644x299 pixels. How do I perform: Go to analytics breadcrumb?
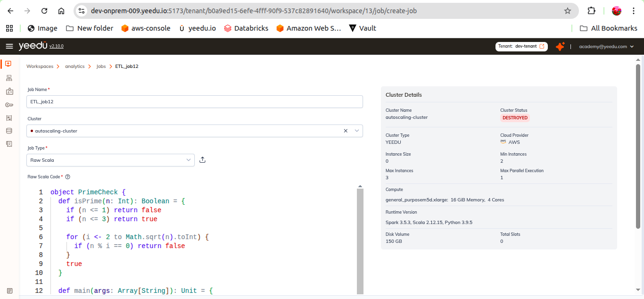point(74,66)
